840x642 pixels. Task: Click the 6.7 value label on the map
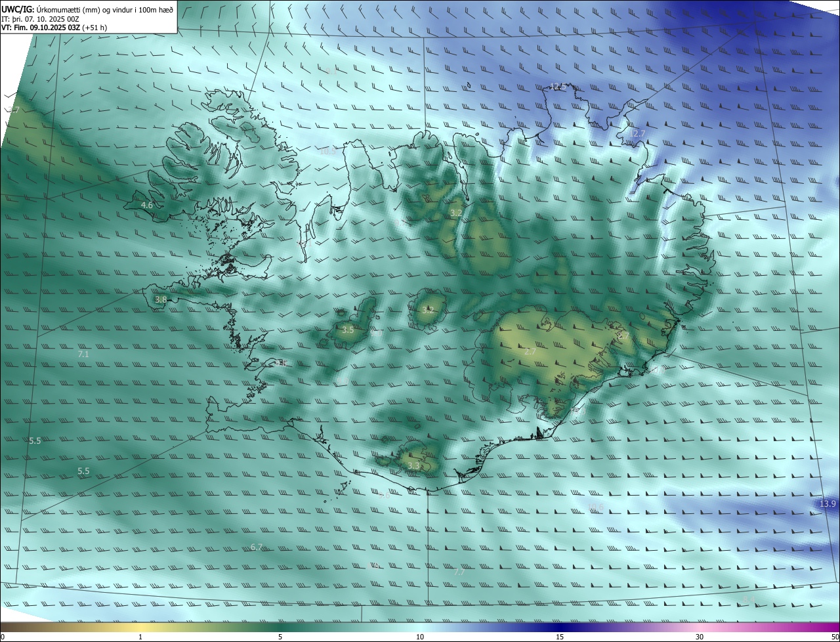(x=257, y=547)
